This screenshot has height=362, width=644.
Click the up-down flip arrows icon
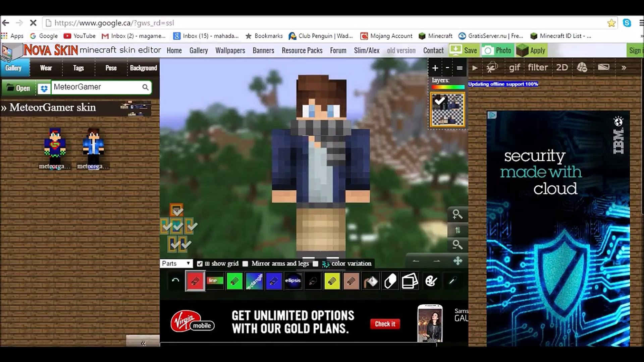pos(458,230)
